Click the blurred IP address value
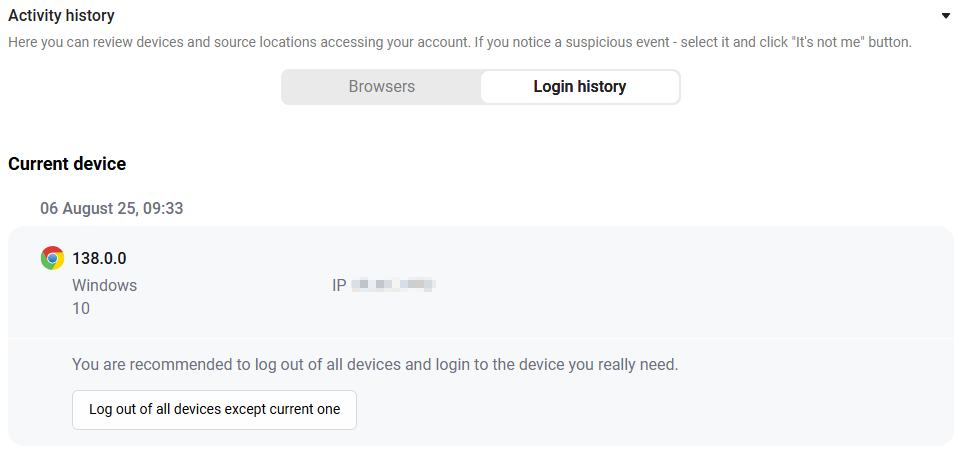This screenshot has width=962, height=454. pos(394,285)
